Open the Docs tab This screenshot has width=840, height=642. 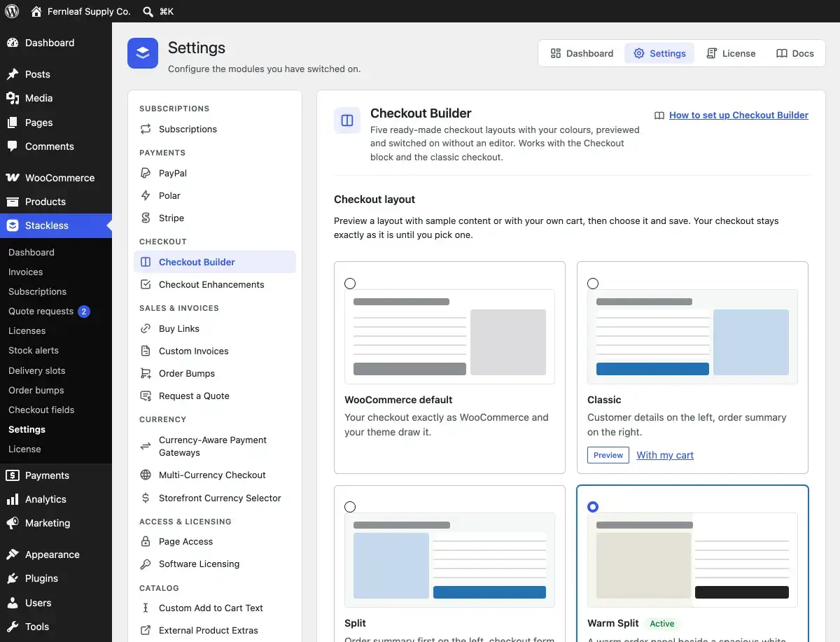click(795, 53)
